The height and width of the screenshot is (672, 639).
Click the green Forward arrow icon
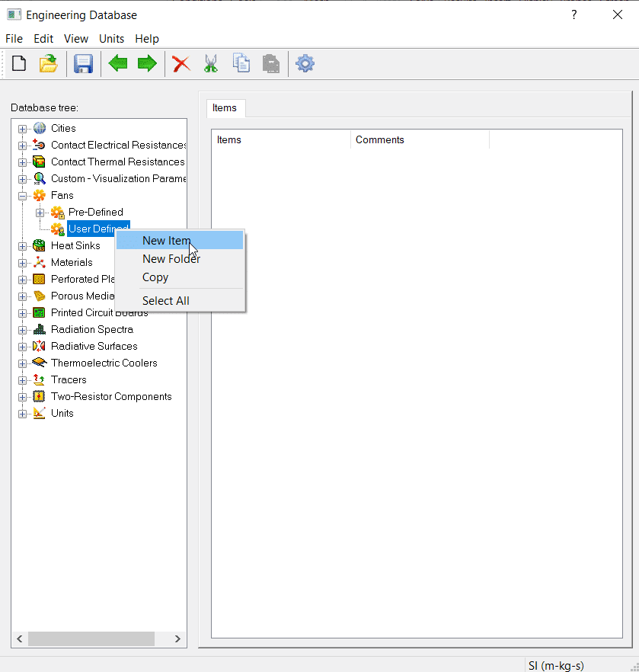[147, 64]
